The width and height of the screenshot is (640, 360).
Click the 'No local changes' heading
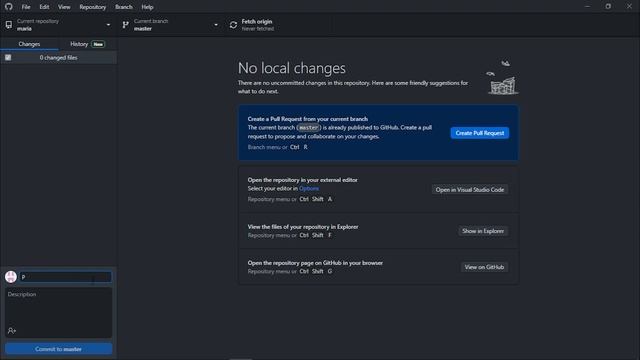(x=291, y=68)
